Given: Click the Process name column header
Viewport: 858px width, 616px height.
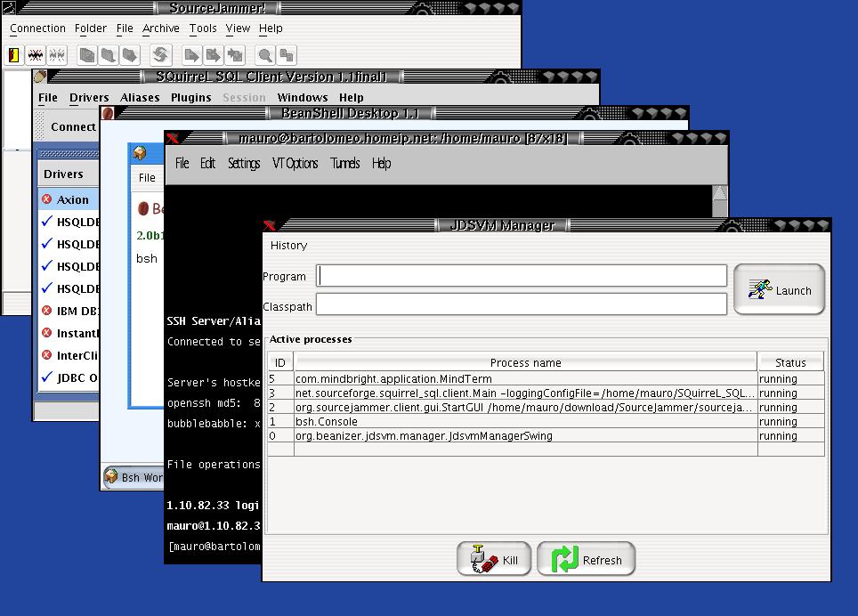Looking at the screenshot, I should point(525,362).
